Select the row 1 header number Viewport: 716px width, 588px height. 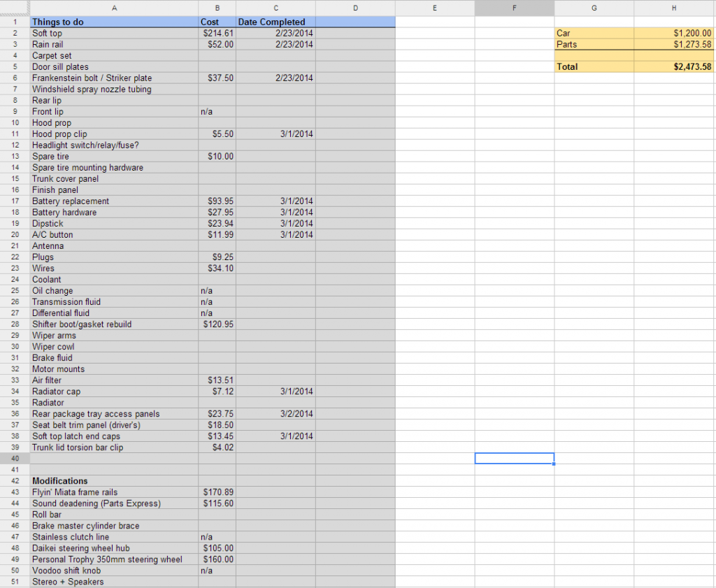pos(15,22)
